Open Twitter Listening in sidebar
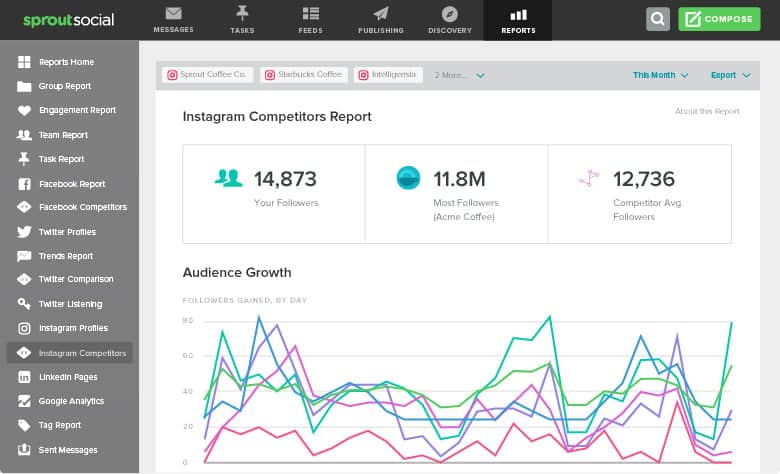The width and height of the screenshot is (780, 474). pos(69,304)
